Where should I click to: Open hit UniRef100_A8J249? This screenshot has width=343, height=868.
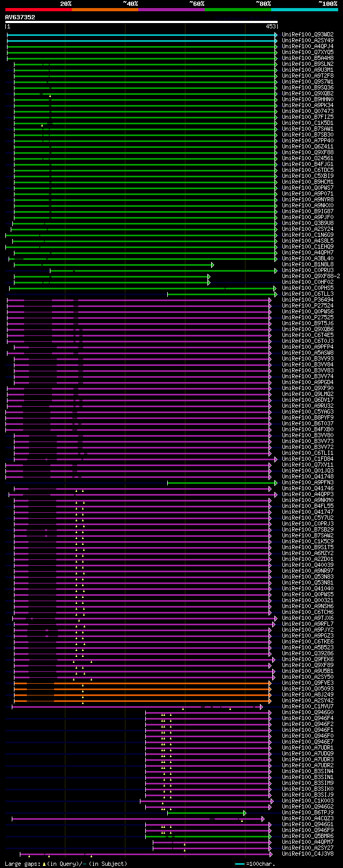click(x=308, y=695)
